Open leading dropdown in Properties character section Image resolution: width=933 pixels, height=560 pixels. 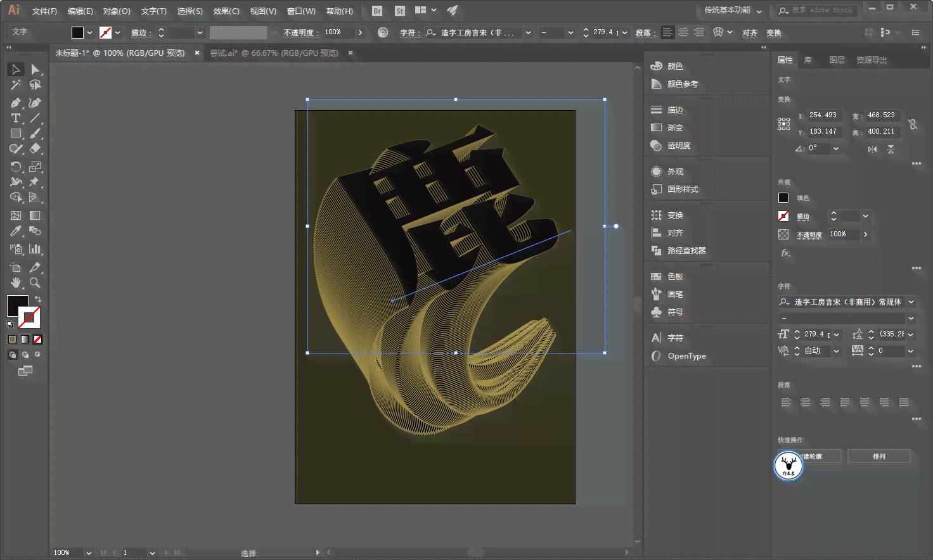pyautogui.click(x=911, y=334)
